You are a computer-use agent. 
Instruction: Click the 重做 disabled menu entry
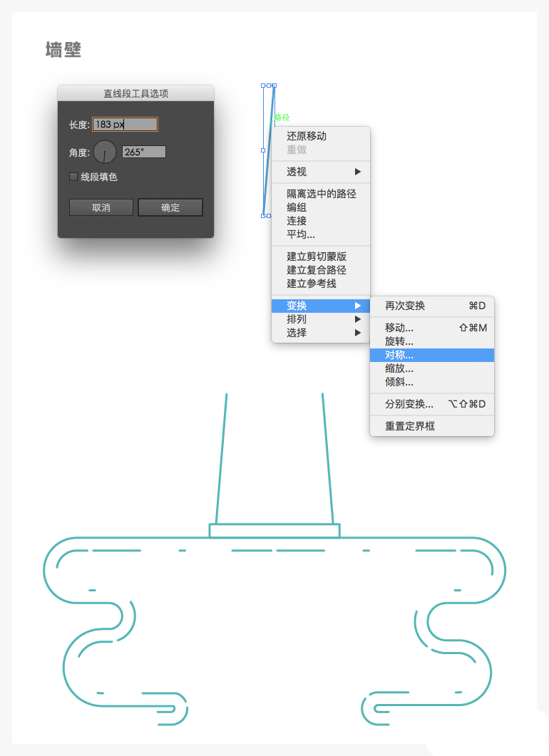[321, 150]
